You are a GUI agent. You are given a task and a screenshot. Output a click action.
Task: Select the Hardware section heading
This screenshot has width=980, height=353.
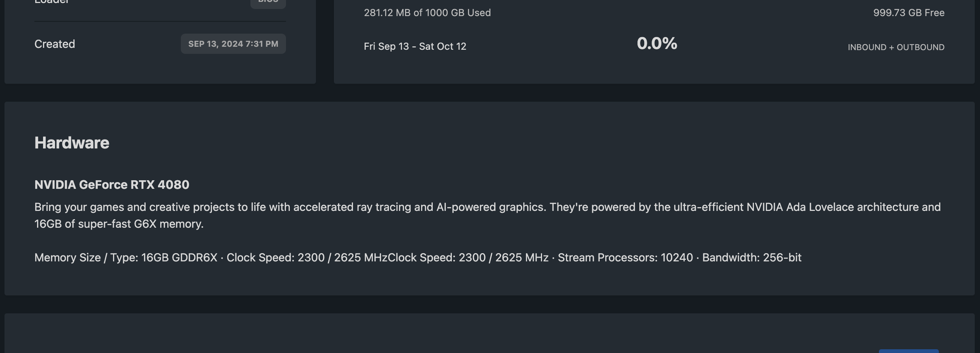point(72,143)
